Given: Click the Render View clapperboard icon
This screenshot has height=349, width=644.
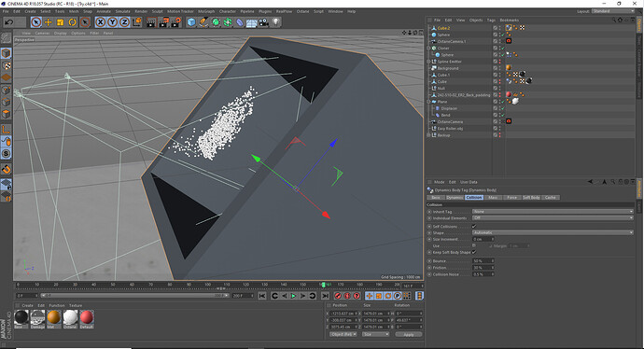Looking at the screenshot, I should point(151,22).
